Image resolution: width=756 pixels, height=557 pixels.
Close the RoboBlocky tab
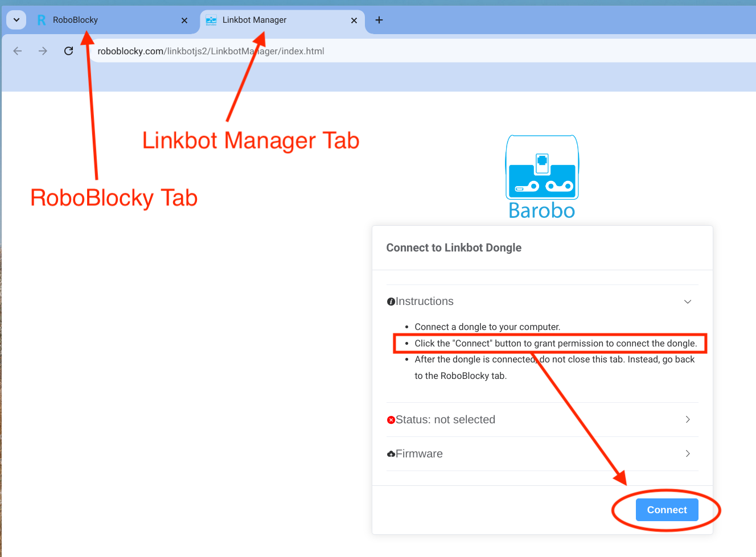point(184,20)
